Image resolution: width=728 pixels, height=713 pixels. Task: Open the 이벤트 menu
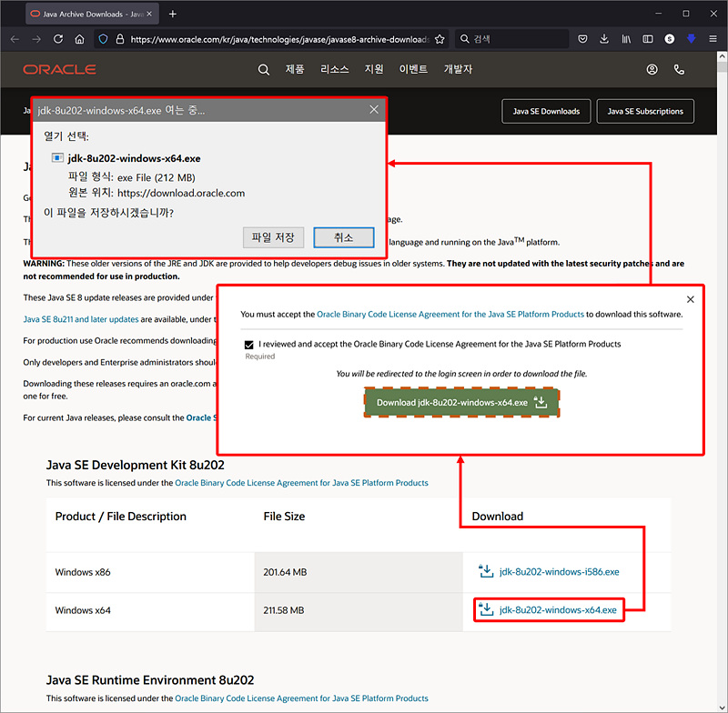coord(413,70)
